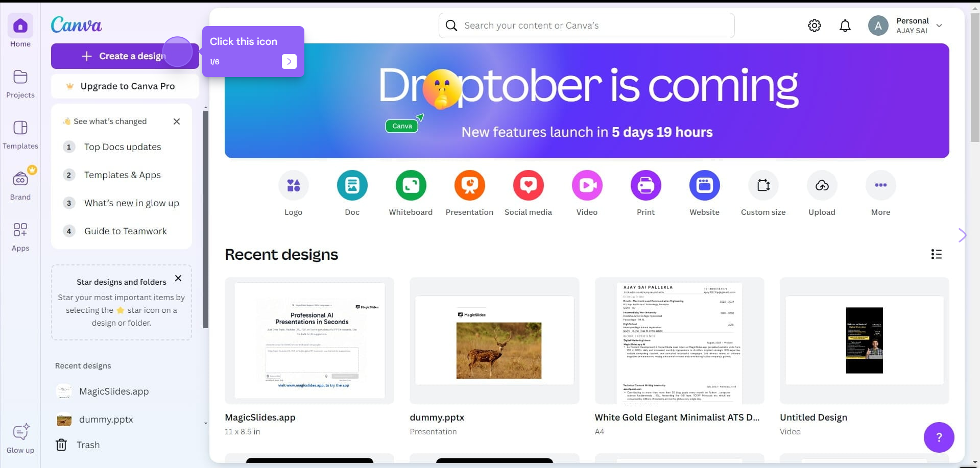Click the account avatar A
The image size is (980, 468).
[x=878, y=26]
